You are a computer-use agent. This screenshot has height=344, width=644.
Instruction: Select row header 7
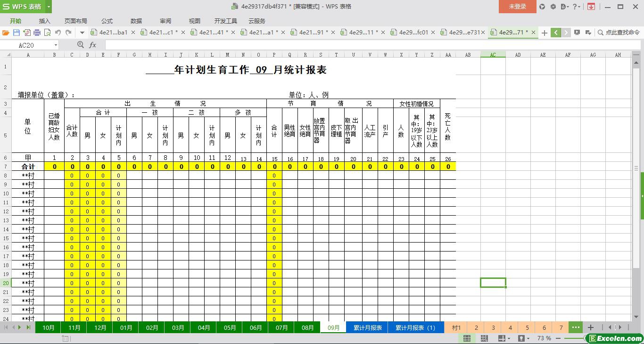tap(6, 167)
